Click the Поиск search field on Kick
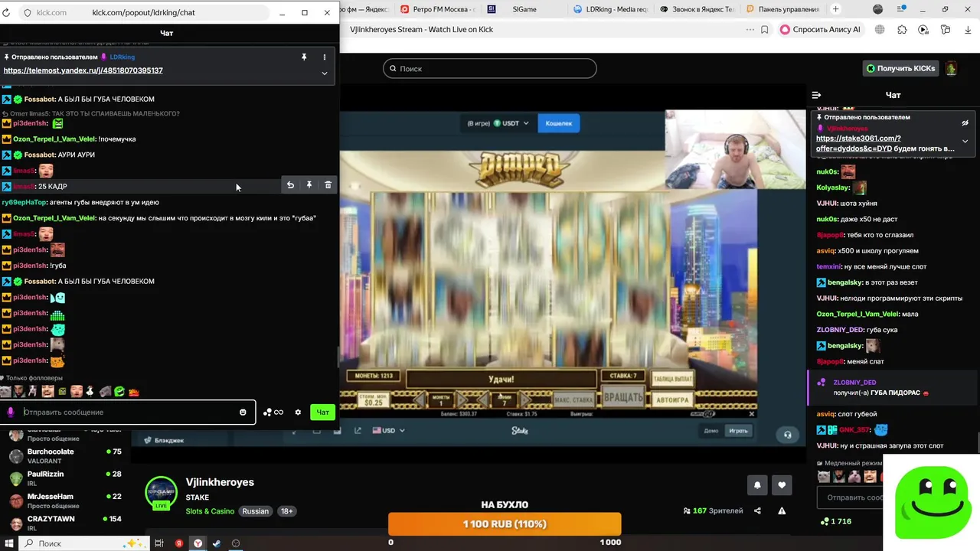 point(490,69)
